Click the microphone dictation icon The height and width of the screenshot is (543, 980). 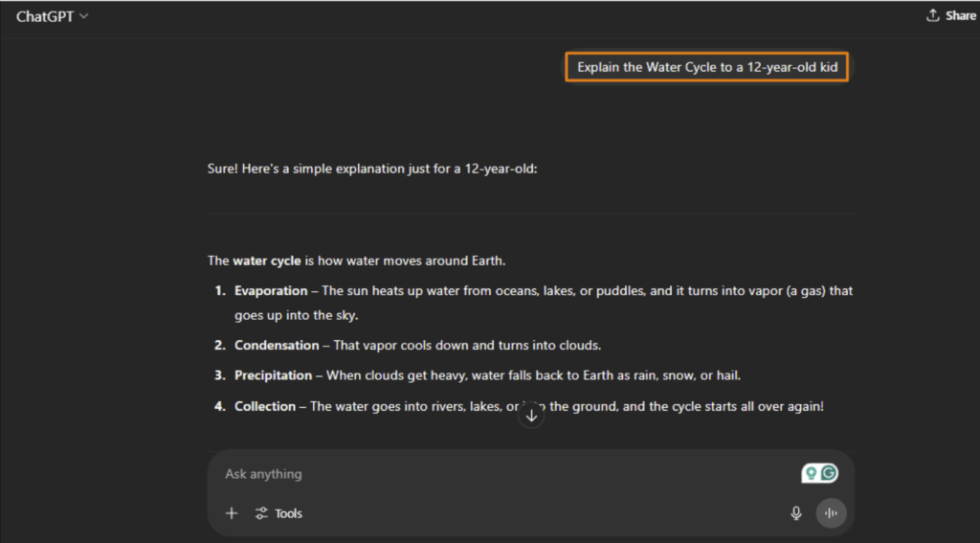pos(796,513)
